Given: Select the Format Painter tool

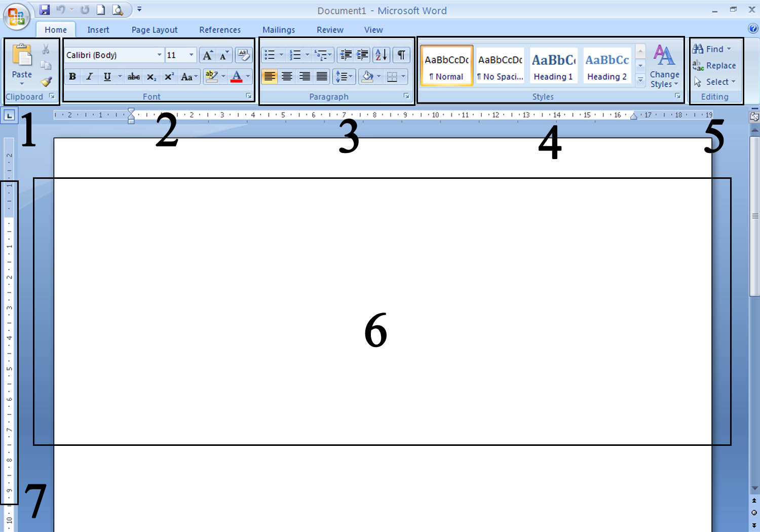Looking at the screenshot, I should [47, 82].
